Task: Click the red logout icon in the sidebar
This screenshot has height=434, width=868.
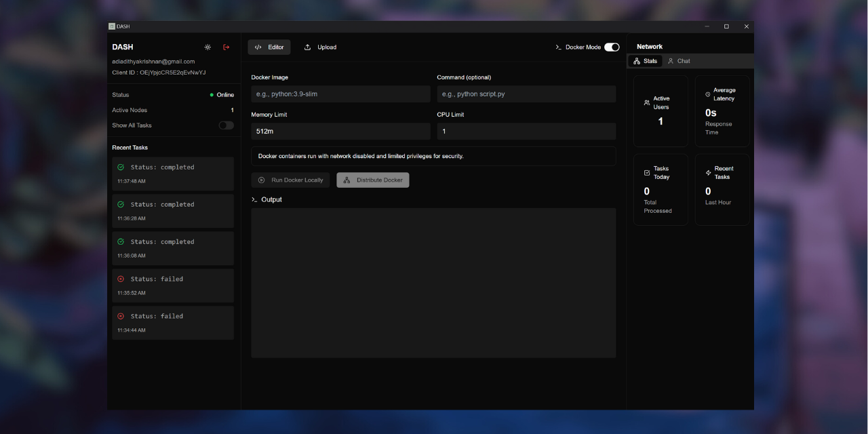Action: (226, 47)
